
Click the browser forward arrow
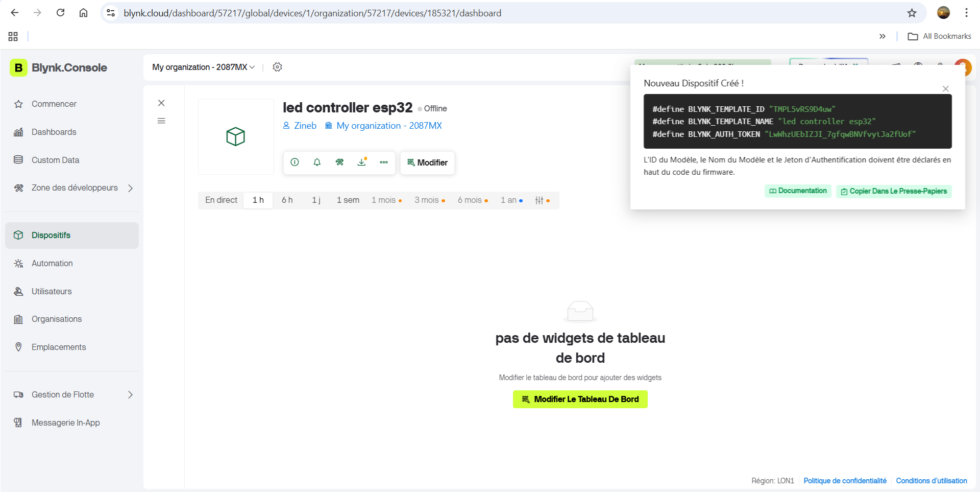[37, 13]
